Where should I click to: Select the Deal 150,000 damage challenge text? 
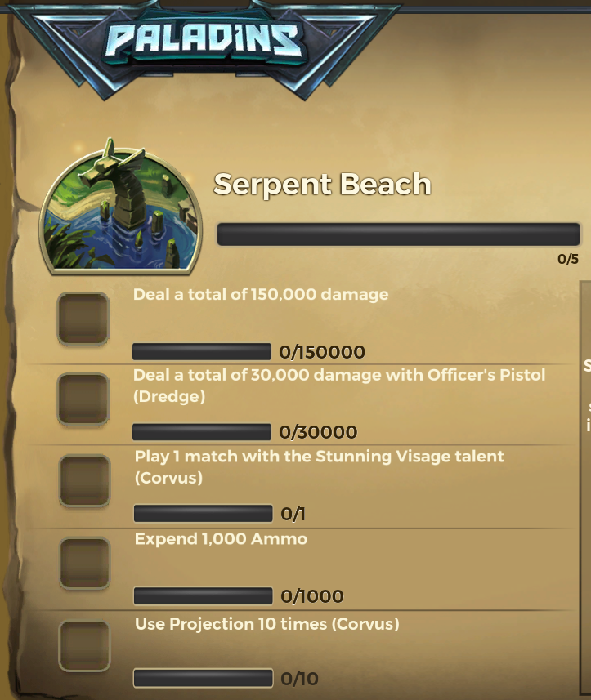click(261, 295)
